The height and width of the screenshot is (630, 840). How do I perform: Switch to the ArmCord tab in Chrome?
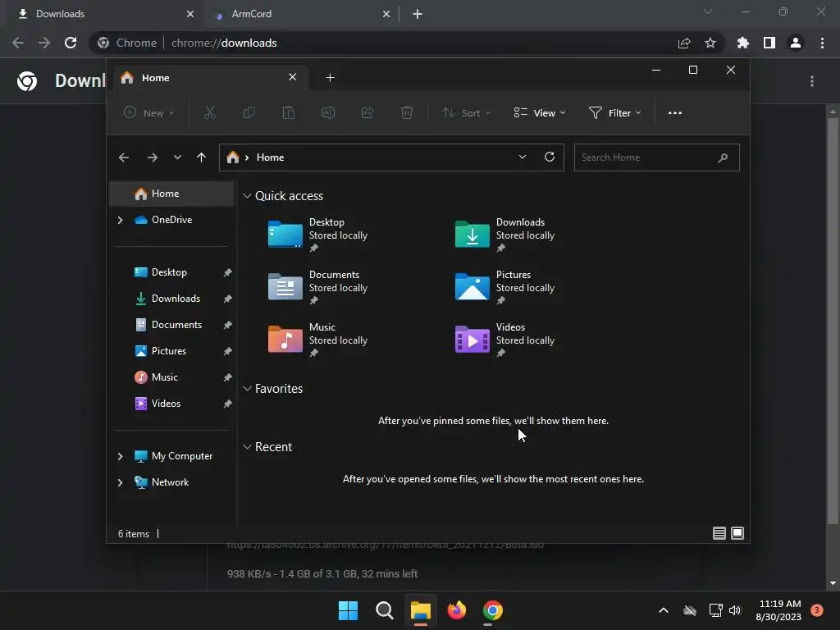pyautogui.click(x=300, y=14)
